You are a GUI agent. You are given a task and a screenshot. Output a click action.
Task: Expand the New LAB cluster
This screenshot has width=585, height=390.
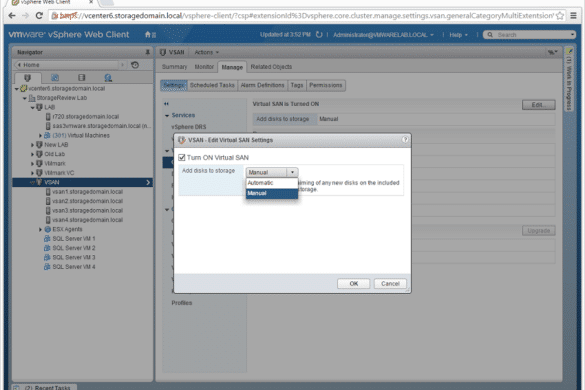click(32, 145)
